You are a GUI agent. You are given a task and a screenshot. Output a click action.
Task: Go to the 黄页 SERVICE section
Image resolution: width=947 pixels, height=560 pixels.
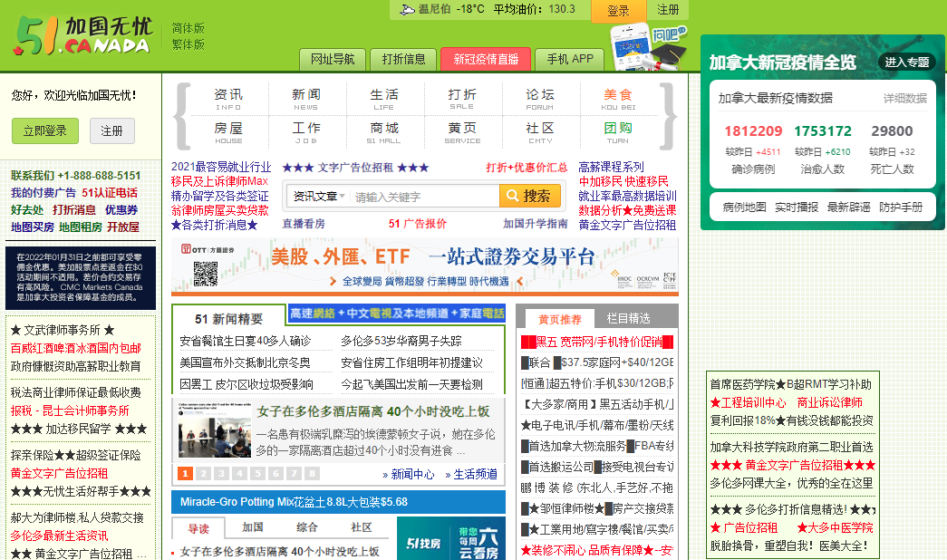462,131
